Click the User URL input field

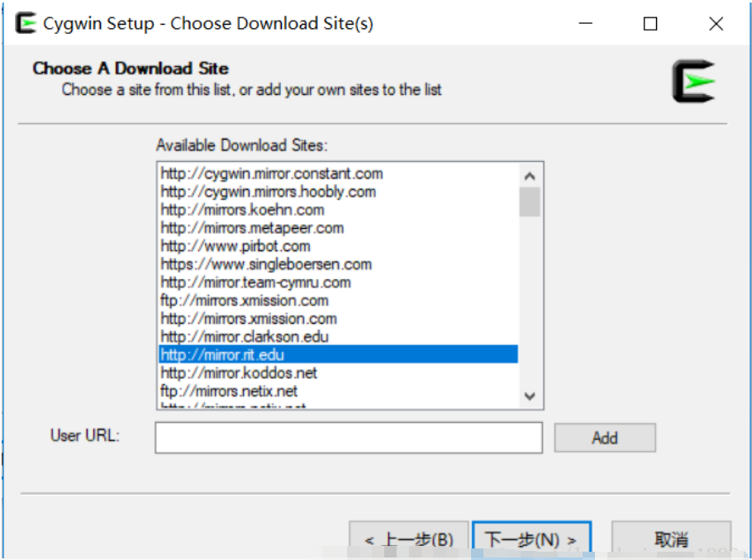tap(348, 438)
